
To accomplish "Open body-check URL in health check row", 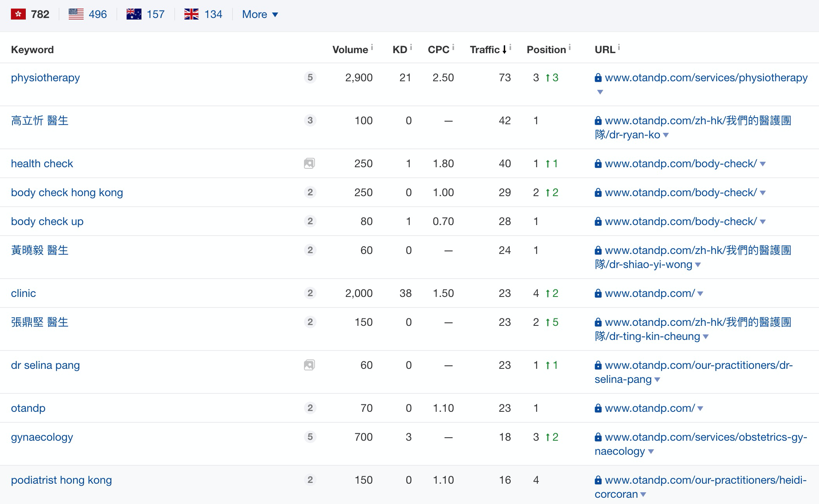I will pyautogui.click(x=681, y=164).
